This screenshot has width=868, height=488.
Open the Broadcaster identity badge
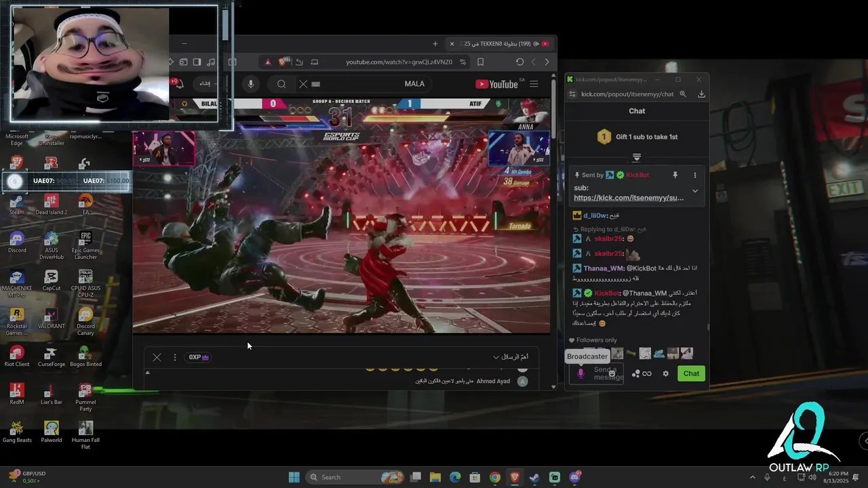coord(580,373)
